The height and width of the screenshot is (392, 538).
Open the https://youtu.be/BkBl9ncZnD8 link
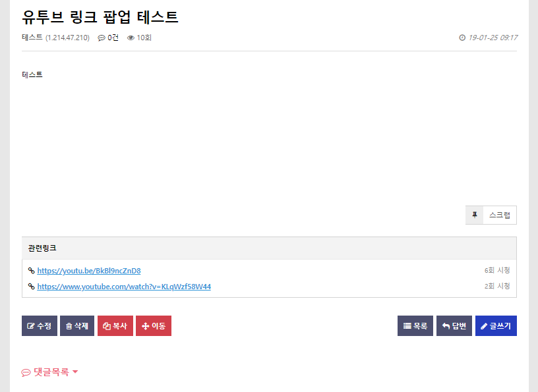(89, 271)
